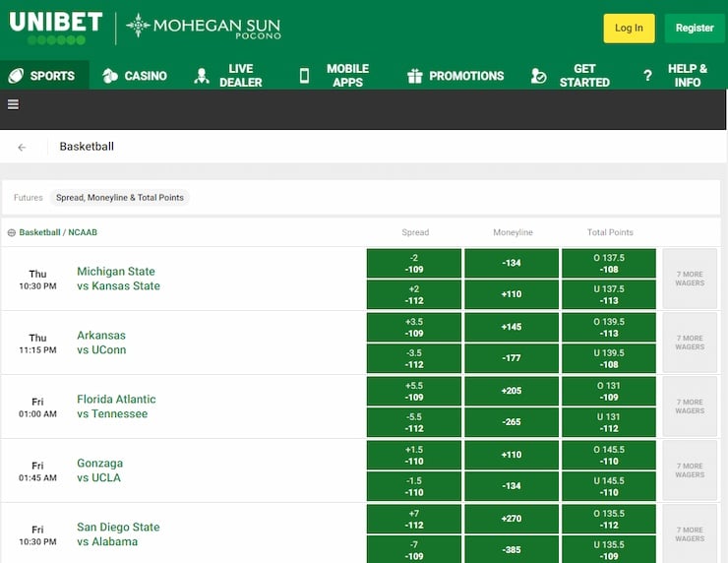
Task: Select Arkansas spread +3.5 -109
Action: click(414, 328)
